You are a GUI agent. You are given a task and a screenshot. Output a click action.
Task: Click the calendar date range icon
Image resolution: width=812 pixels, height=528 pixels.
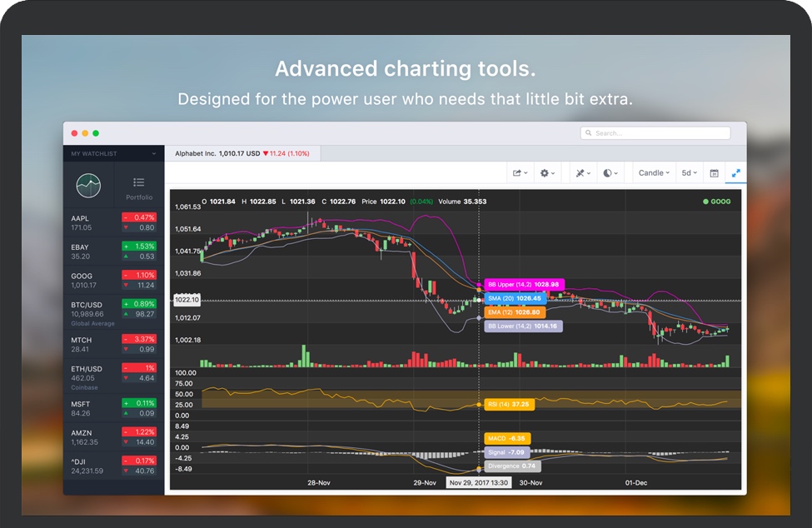tap(714, 173)
